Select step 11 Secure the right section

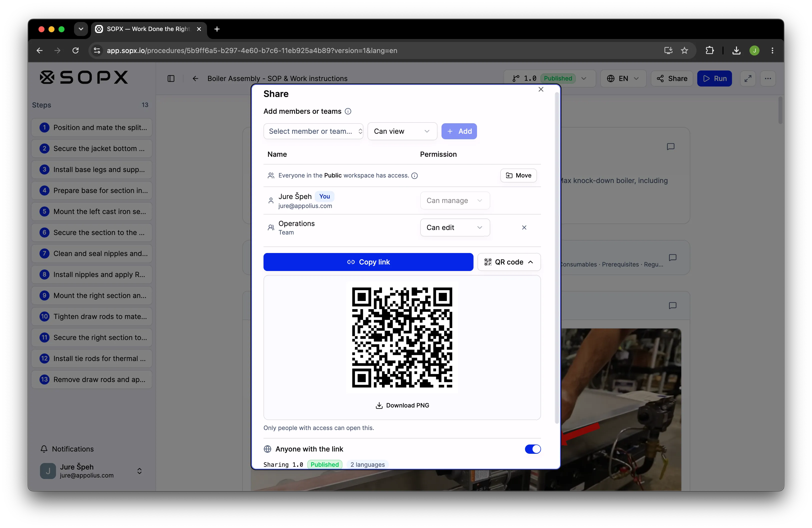[92, 338]
